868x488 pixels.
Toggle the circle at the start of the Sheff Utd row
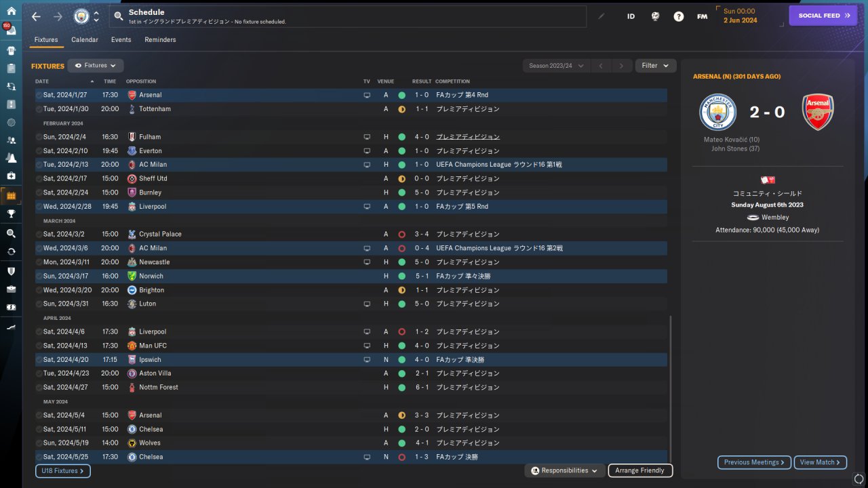click(39, 179)
